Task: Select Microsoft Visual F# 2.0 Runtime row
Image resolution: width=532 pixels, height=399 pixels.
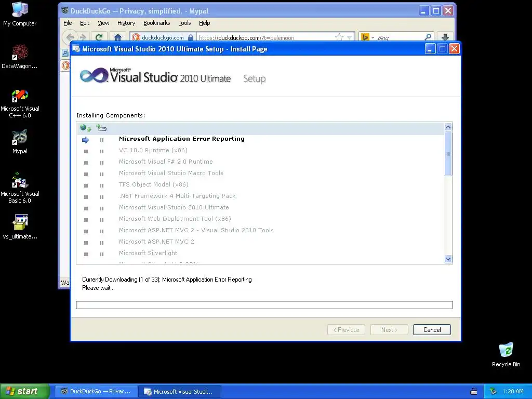Action: tap(260, 162)
